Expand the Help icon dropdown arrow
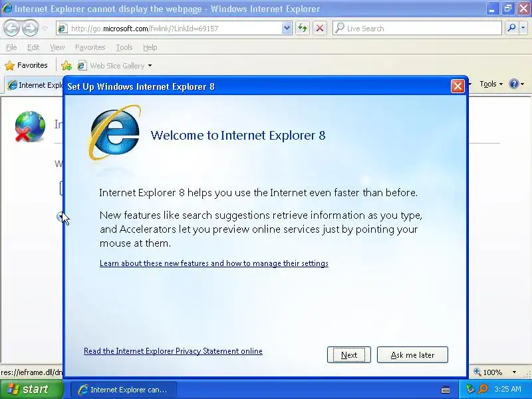This screenshot has height=399, width=532. tap(523, 84)
